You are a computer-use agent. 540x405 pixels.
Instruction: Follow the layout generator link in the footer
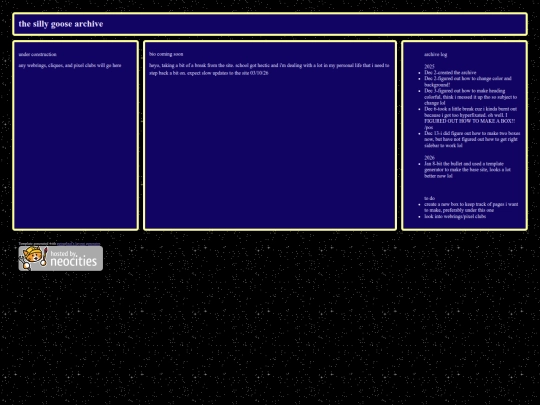(x=79, y=244)
